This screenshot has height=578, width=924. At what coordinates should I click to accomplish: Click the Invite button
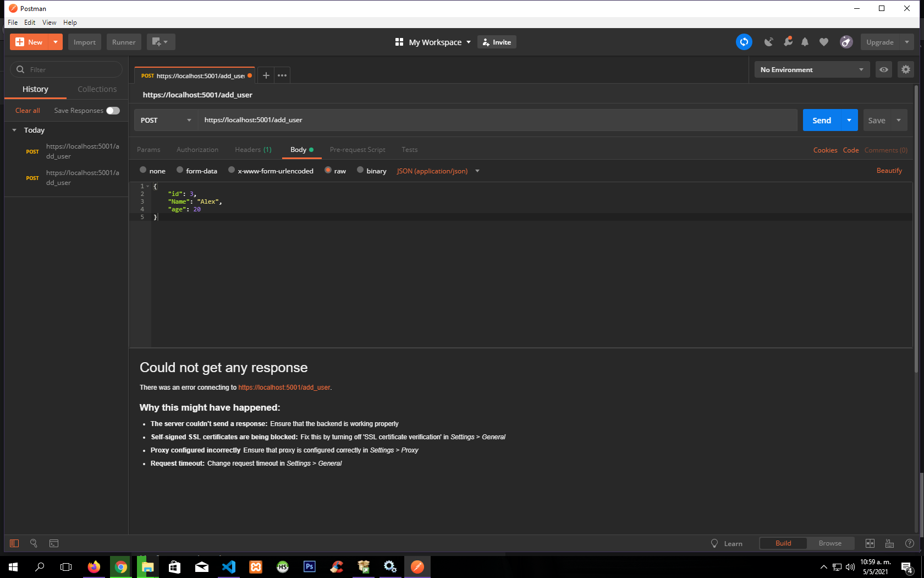click(x=497, y=42)
